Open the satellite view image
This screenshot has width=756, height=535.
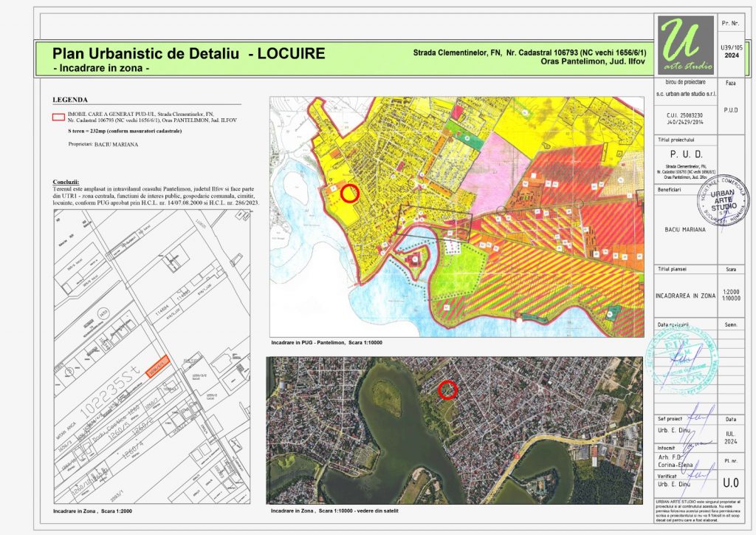pos(455,430)
